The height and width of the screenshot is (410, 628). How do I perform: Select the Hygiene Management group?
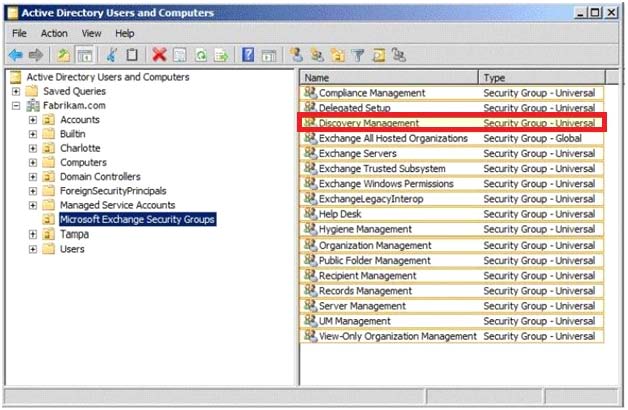pyautogui.click(x=452, y=229)
